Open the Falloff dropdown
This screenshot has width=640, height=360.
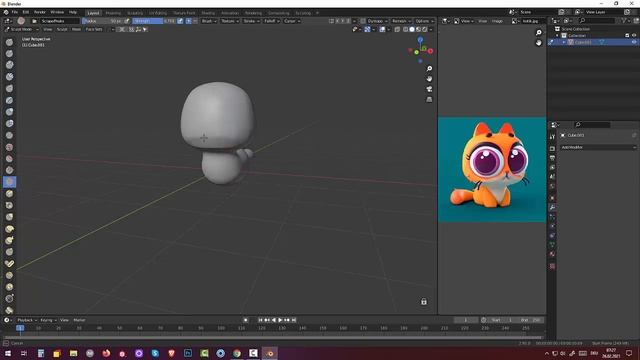pyautogui.click(x=272, y=21)
